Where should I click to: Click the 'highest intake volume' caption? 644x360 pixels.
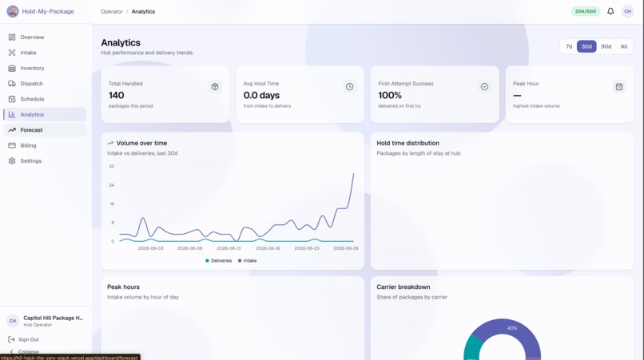point(536,106)
